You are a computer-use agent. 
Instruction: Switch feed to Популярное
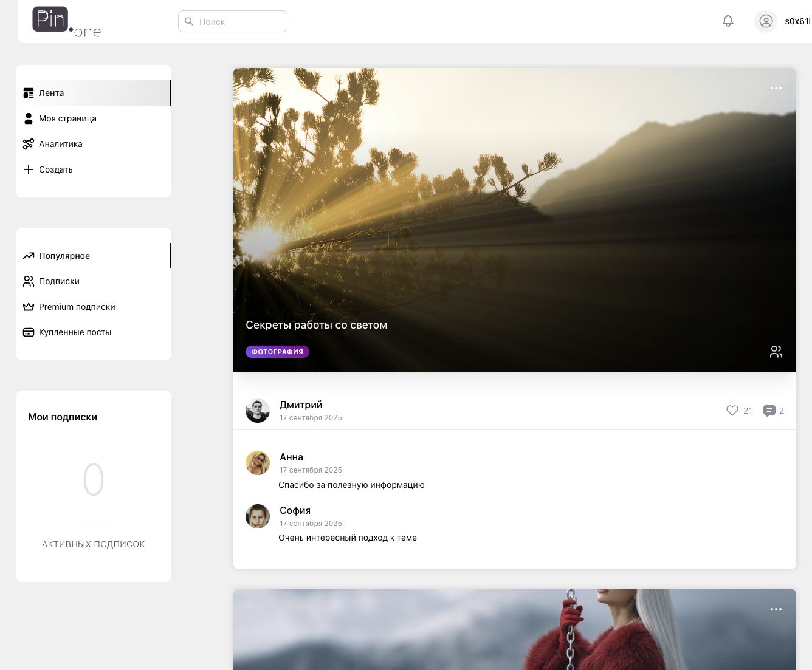coord(64,256)
